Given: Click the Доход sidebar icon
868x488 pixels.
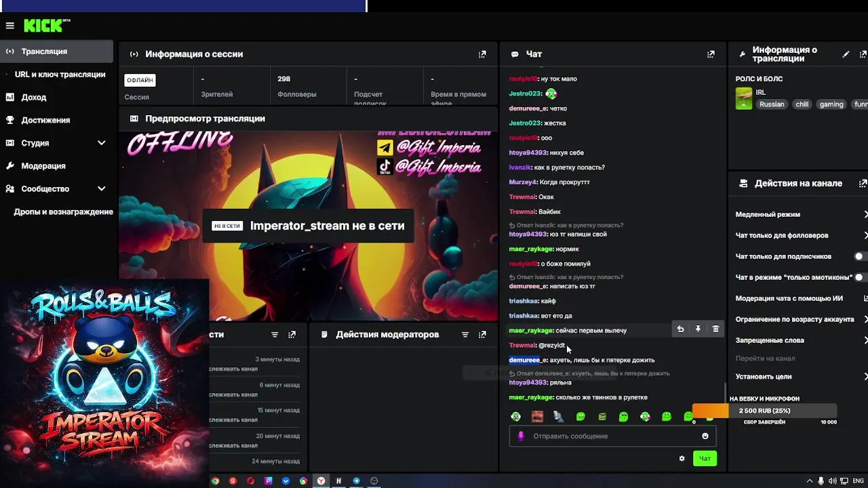Looking at the screenshot, I should [x=10, y=97].
